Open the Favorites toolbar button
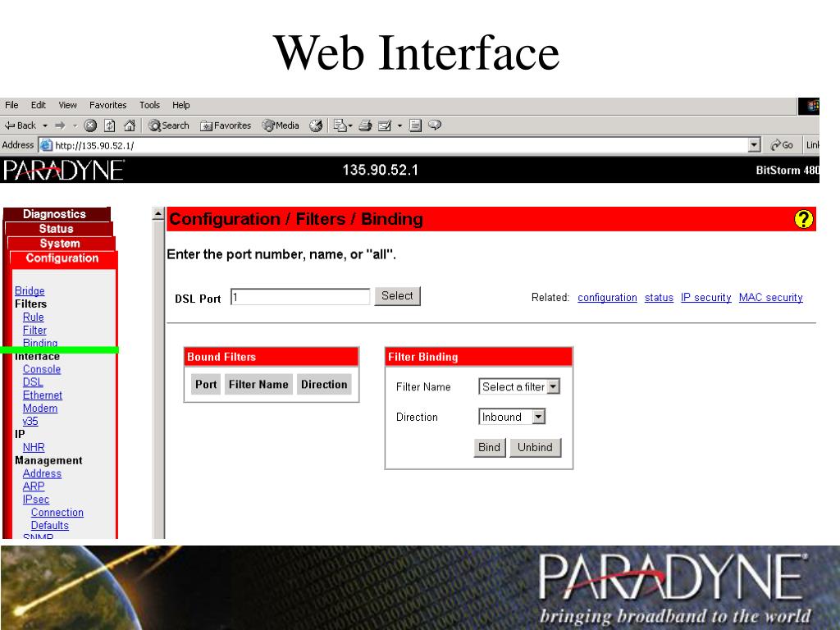The width and height of the screenshot is (840, 630). (226, 126)
